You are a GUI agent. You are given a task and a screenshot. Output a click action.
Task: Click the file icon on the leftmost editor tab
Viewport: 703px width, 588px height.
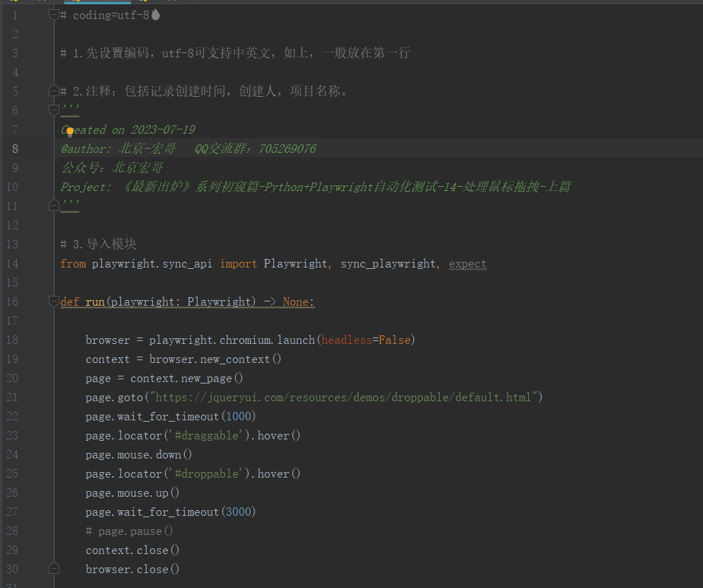(14, 3)
